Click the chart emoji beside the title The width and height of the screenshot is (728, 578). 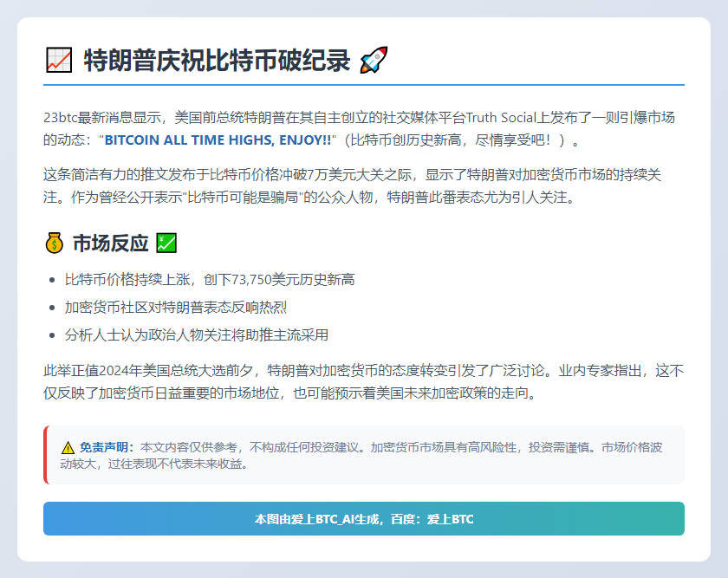pos(59,61)
